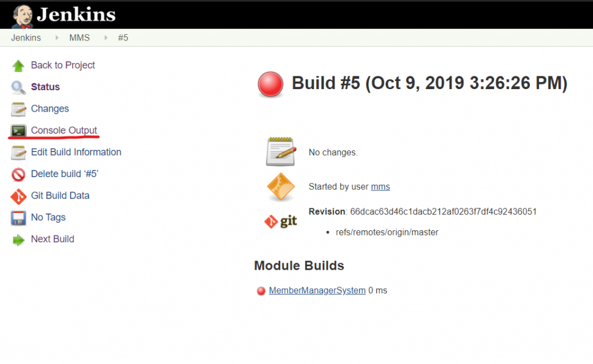Select the #5 breadcrumb item

pos(123,38)
